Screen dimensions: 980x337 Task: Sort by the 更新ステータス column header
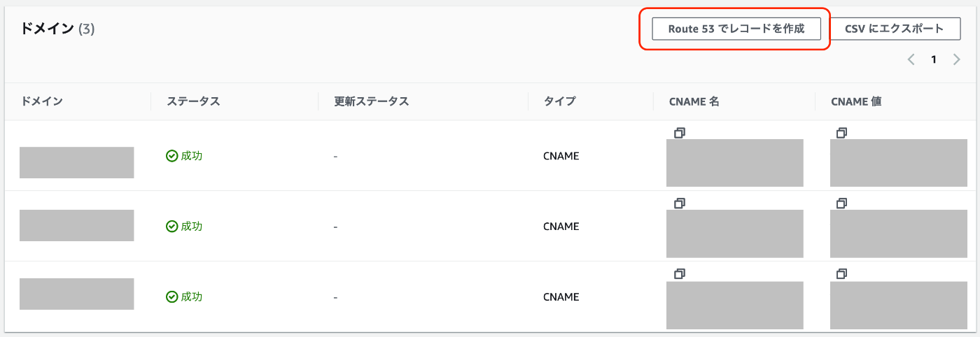(x=371, y=101)
